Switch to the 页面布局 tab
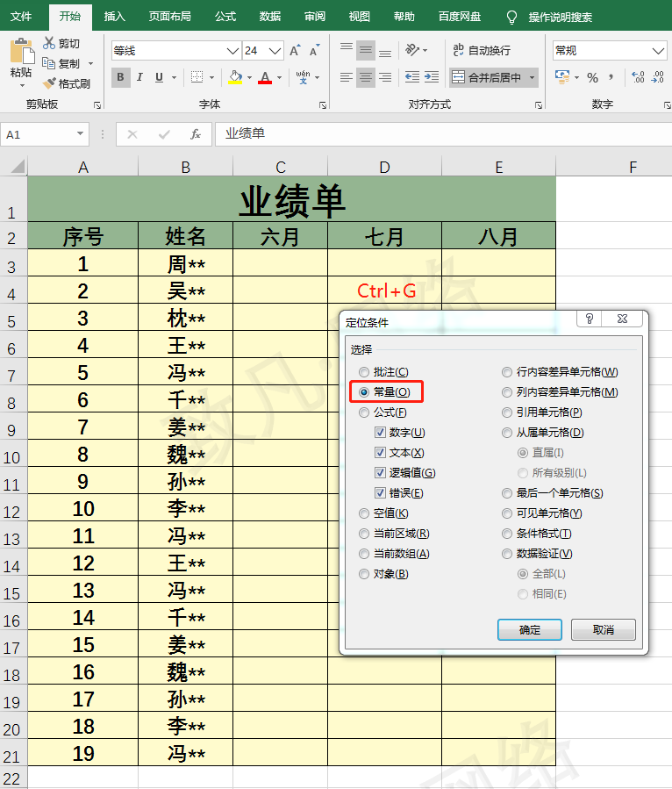The height and width of the screenshot is (789, 672). pos(169,16)
